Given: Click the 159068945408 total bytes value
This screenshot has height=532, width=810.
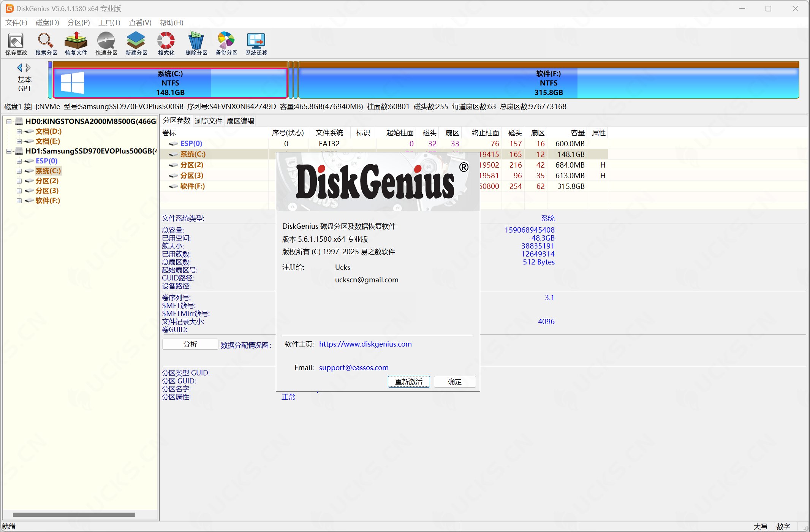Looking at the screenshot, I should [x=529, y=230].
